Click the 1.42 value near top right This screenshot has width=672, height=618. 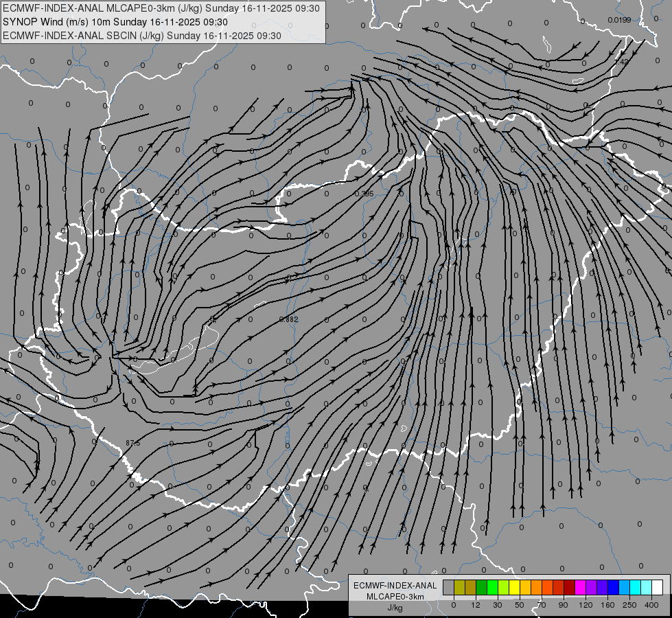coord(621,62)
